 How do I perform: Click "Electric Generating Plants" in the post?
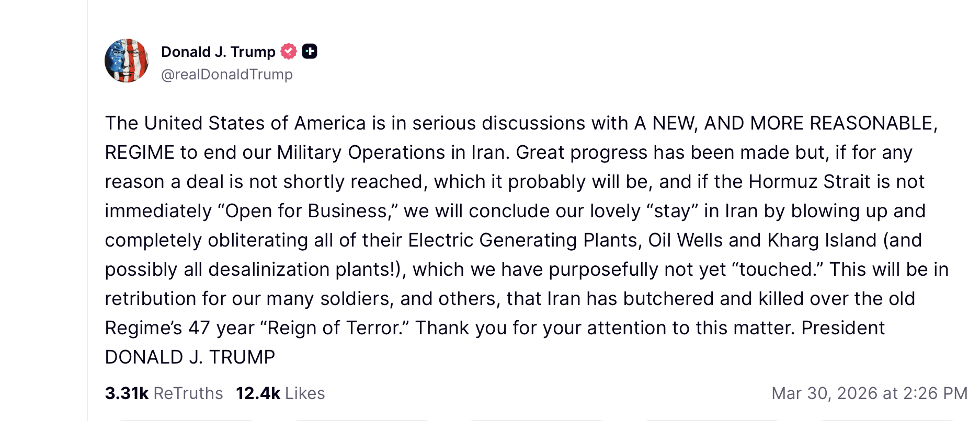[x=523, y=240]
